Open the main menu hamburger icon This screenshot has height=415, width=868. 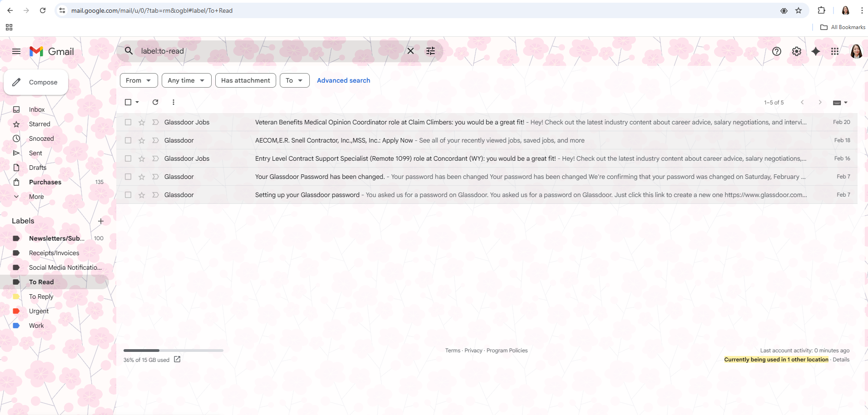click(16, 51)
